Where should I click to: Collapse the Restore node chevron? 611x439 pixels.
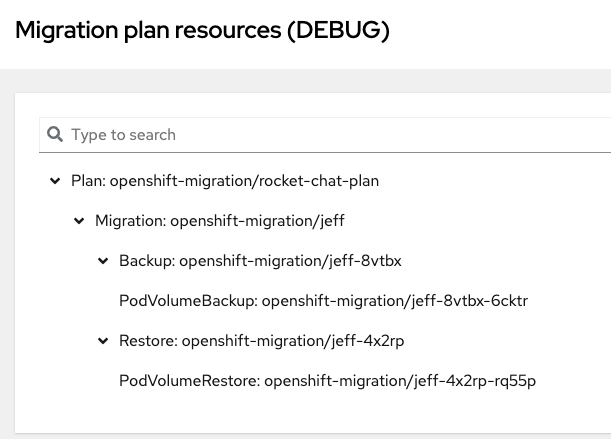pyautogui.click(x=103, y=341)
